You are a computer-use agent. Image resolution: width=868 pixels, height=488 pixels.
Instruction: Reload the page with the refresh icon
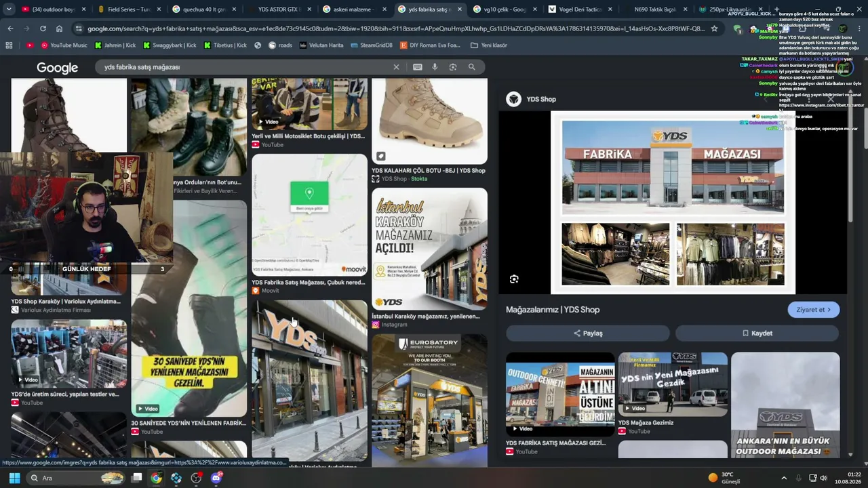point(43,28)
